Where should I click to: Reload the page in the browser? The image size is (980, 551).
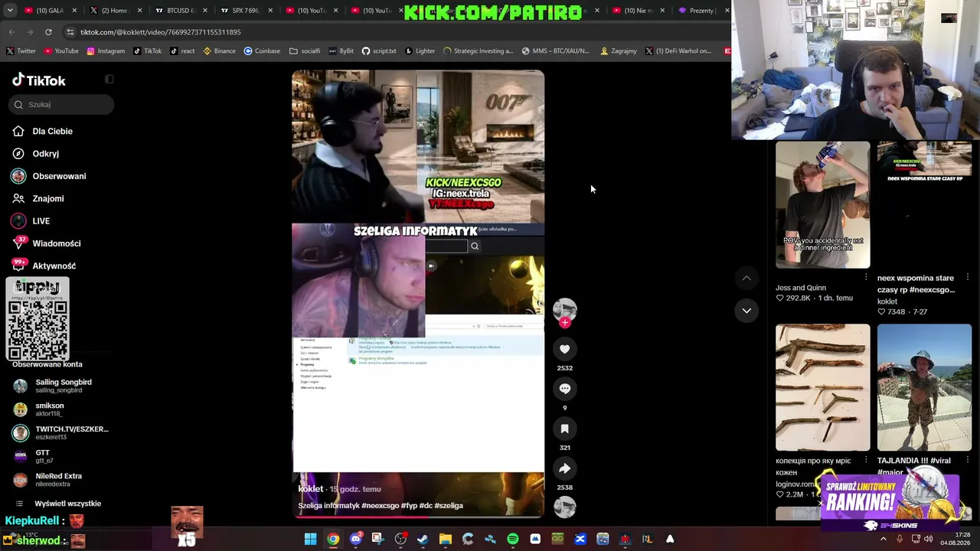click(48, 32)
